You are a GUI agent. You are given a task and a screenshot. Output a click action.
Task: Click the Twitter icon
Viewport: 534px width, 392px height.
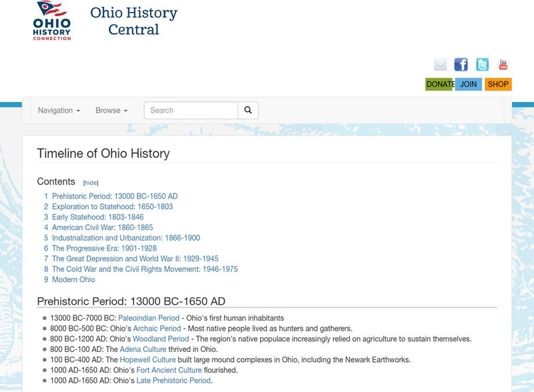point(482,65)
